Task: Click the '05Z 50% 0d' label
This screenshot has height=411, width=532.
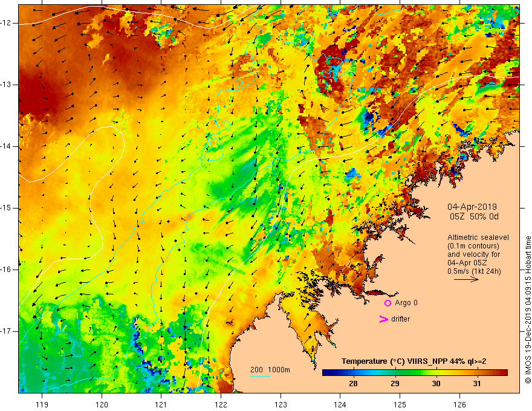Action: point(474,216)
